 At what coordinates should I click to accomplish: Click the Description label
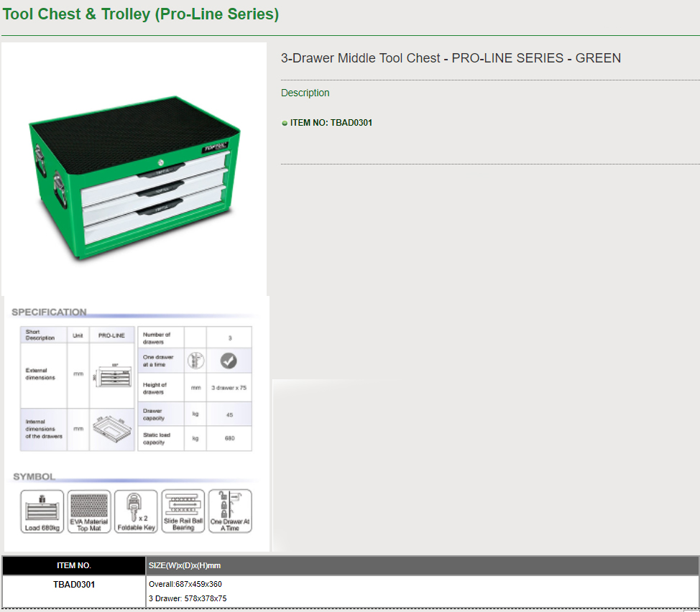click(x=305, y=93)
